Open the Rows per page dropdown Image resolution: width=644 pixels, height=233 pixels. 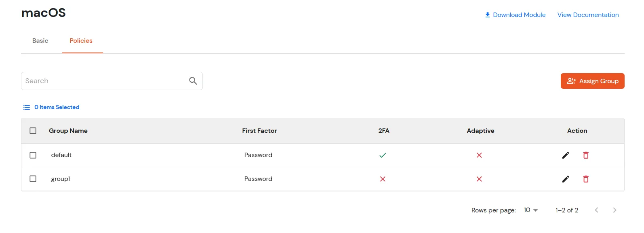(x=530, y=210)
